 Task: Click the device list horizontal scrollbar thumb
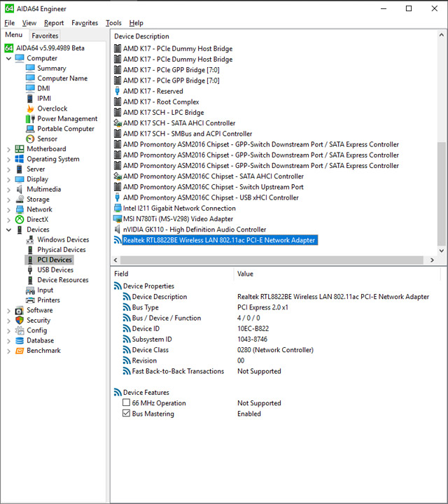coord(272,260)
